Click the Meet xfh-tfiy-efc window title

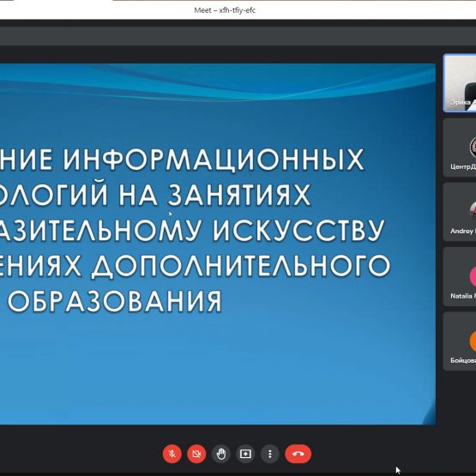point(225,10)
